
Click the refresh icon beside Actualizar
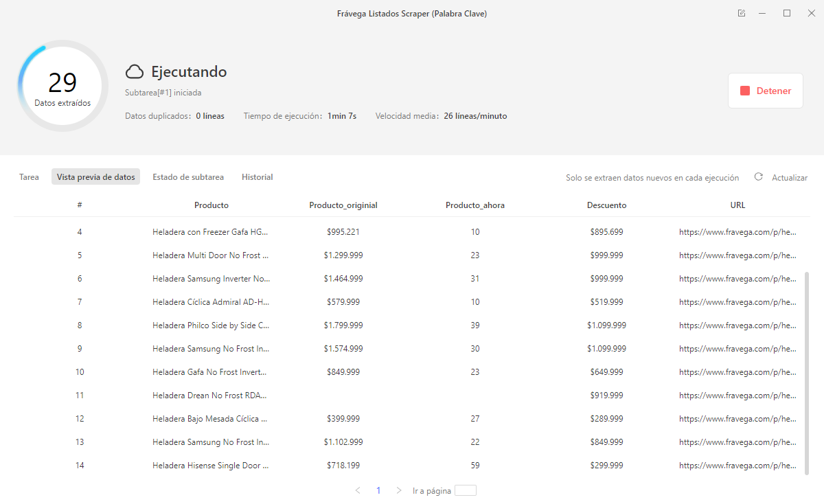click(x=759, y=177)
